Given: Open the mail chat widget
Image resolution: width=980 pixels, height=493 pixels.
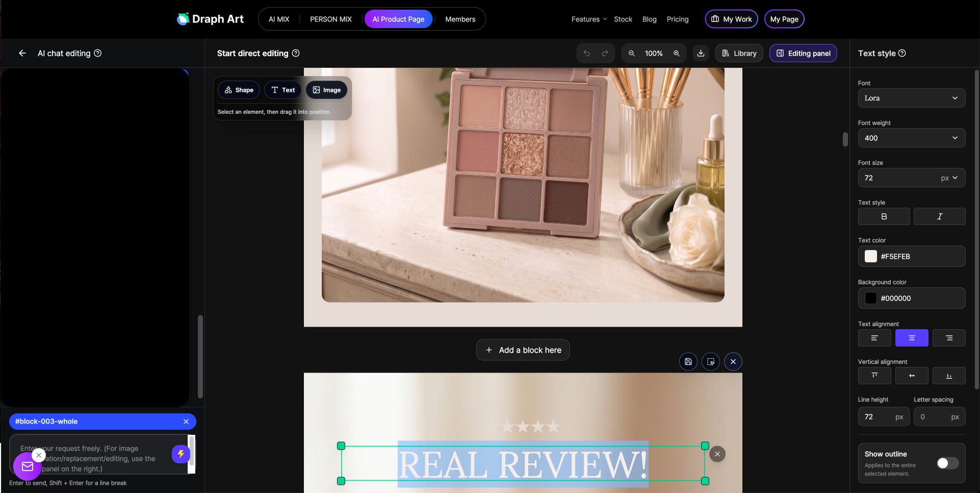Looking at the screenshot, I should [28, 466].
